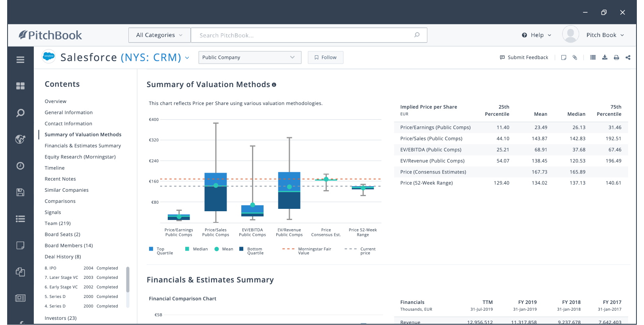Click the PitchBook logo
Viewport: 644px width, 325px height.
coord(50,35)
